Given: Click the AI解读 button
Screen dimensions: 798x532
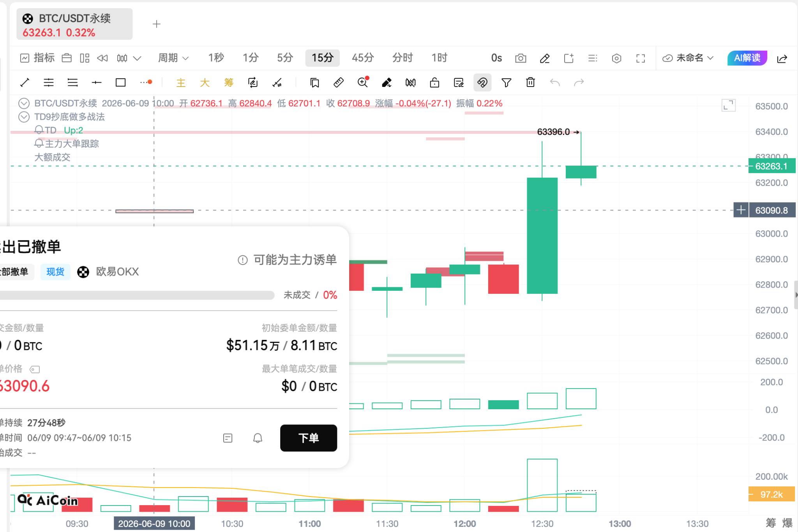Looking at the screenshot, I should click(747, 58).
